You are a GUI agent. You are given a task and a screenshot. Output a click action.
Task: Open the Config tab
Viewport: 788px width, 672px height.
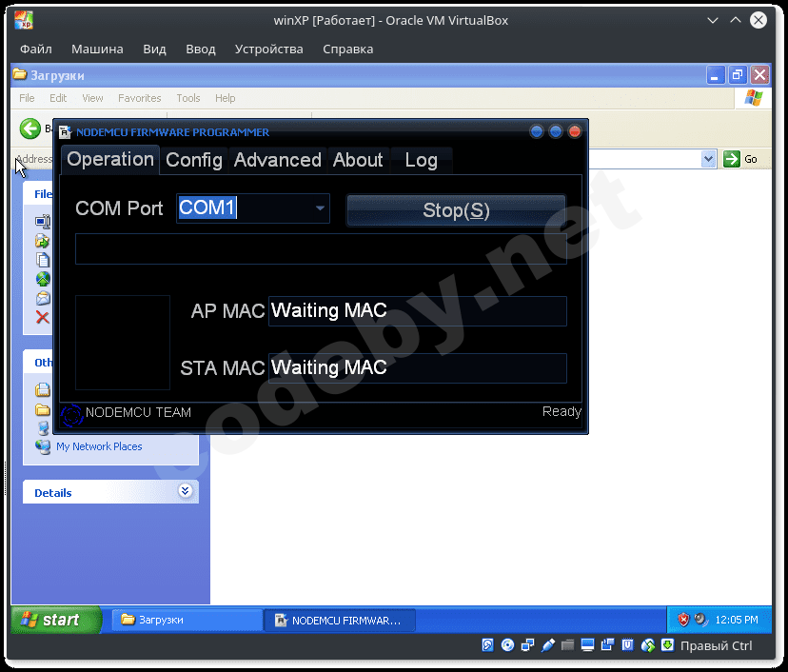[194, 160]
